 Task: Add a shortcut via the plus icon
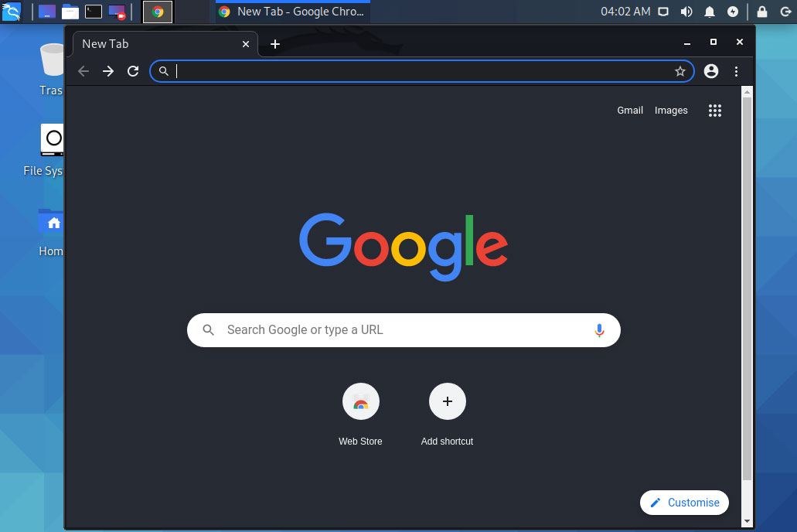447,401
